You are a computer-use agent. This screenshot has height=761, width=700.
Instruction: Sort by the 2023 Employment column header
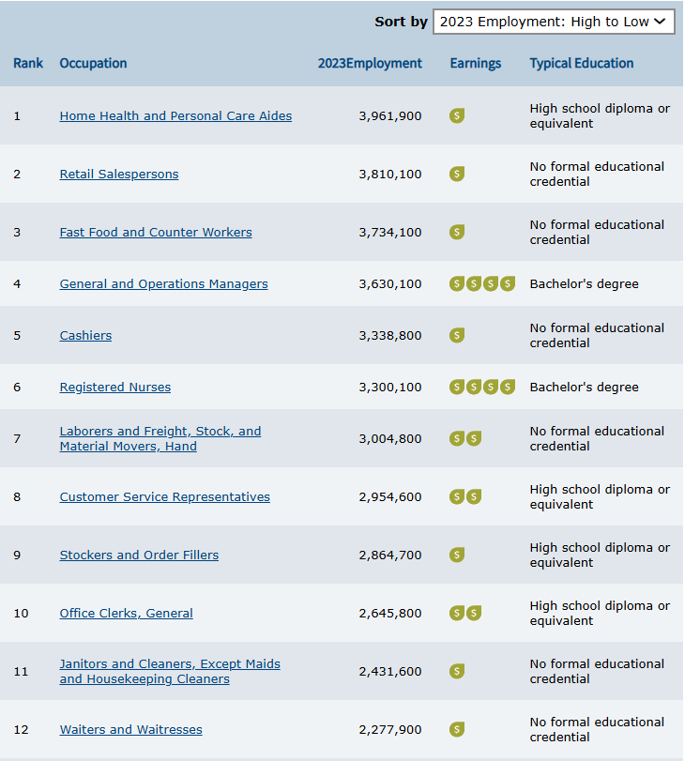coord(370,63)
